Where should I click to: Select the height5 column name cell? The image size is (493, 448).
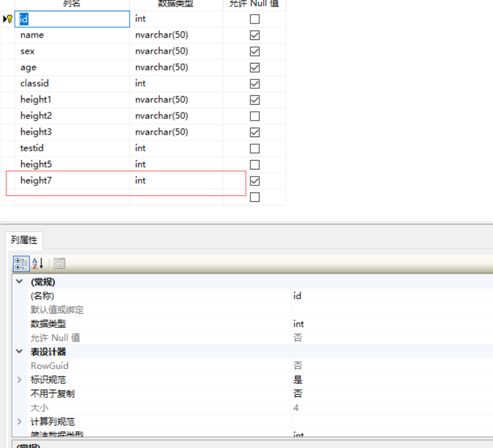pos(72,164)
